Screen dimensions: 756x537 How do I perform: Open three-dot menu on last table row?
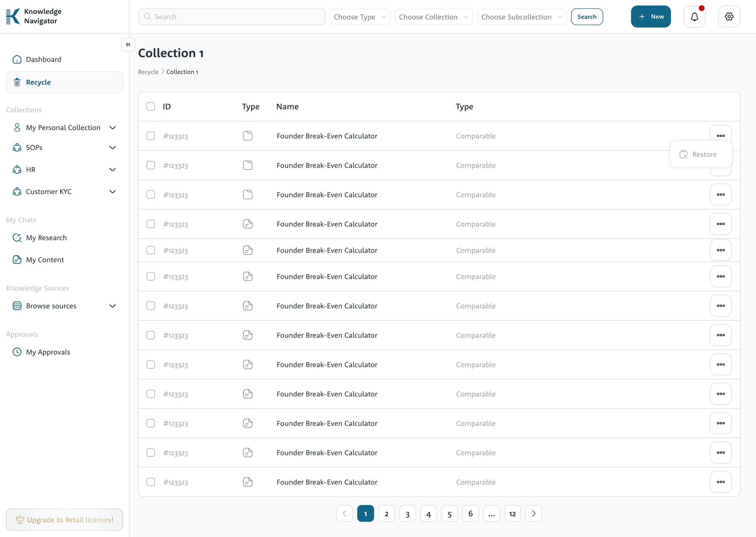(720, 482)
